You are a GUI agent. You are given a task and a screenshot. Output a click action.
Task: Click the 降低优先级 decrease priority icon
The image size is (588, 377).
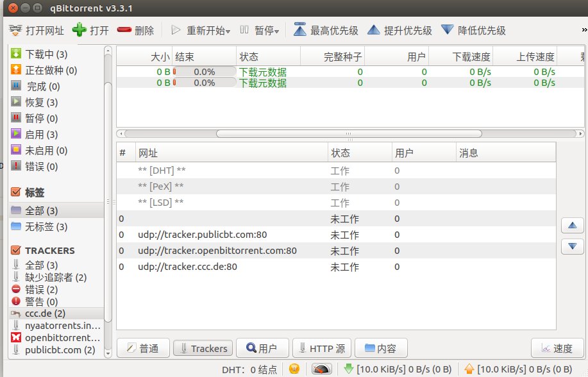(448, 30)
